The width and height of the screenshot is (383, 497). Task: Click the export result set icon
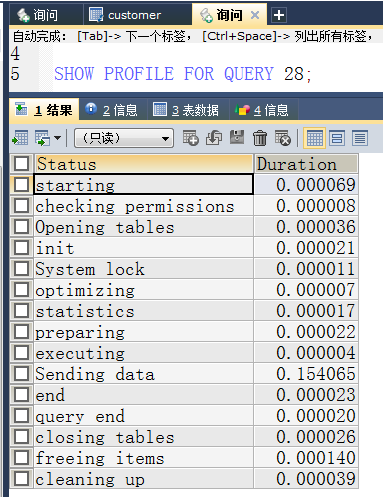(20, 138)
